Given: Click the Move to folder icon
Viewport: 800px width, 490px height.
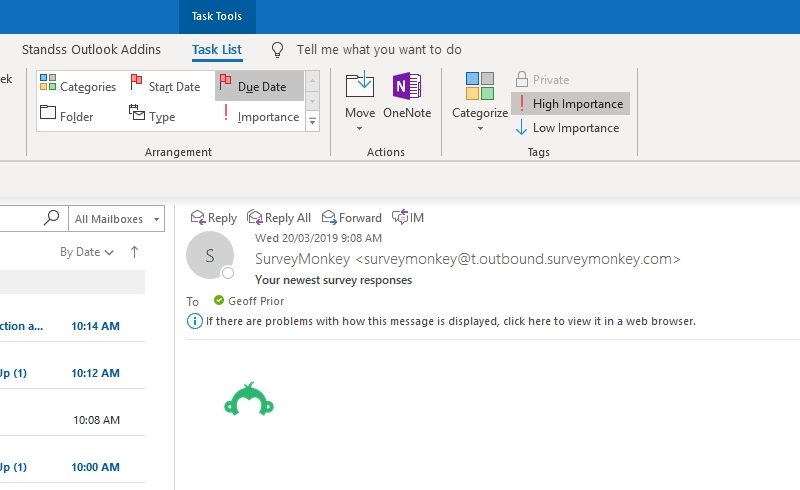Looking at the screenshot, I should click(x=360, y=85).
